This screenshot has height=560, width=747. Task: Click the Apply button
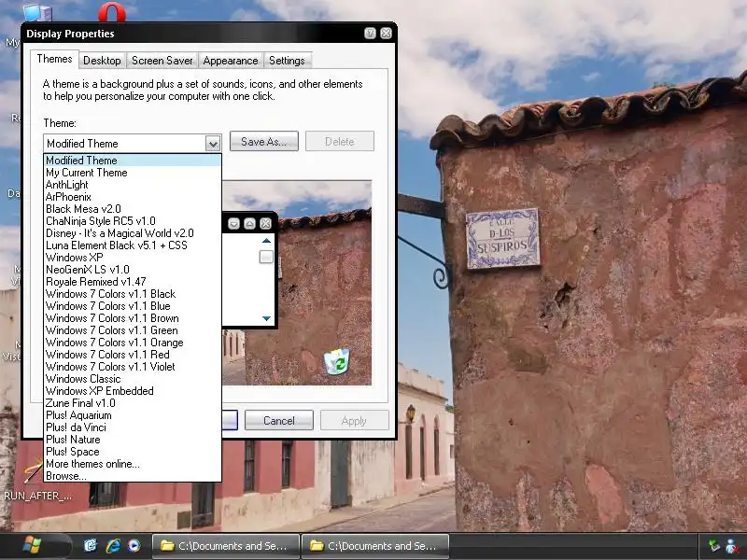pos(354,421)
